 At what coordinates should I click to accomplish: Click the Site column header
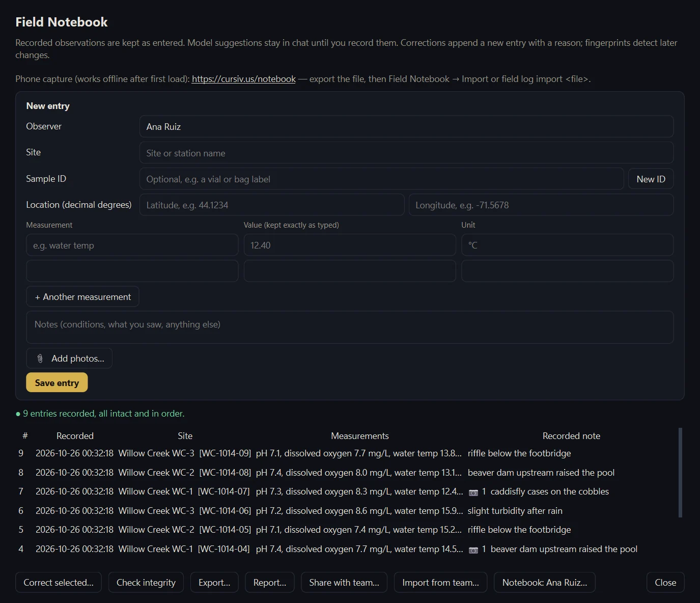click(185, 436)
